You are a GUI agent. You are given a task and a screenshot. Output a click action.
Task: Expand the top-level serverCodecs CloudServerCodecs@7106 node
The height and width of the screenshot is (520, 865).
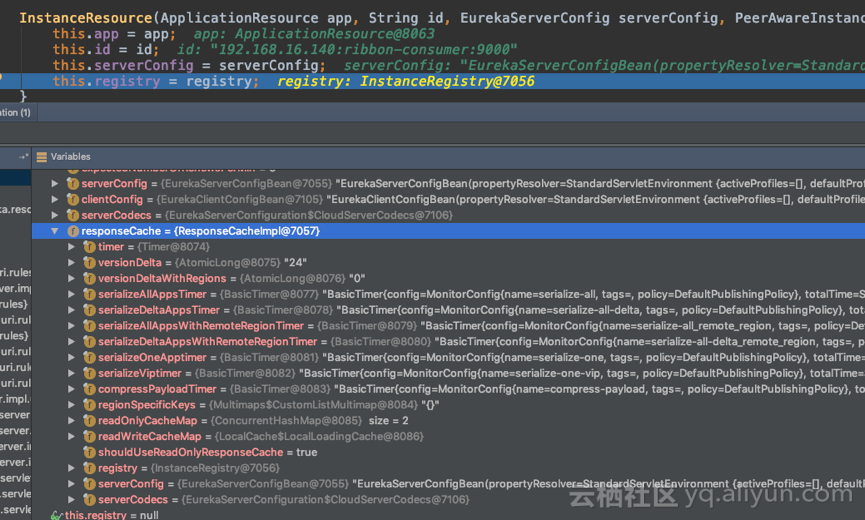[x=55, y=215]
